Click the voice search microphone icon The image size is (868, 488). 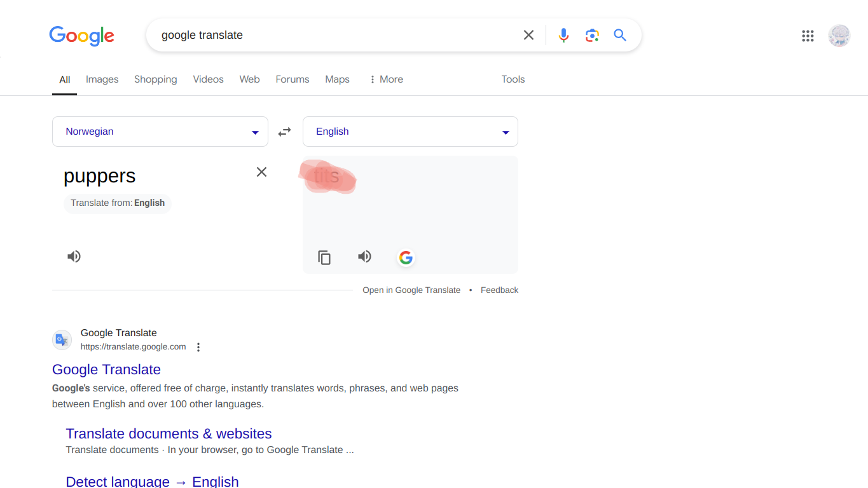coord(563,36)
